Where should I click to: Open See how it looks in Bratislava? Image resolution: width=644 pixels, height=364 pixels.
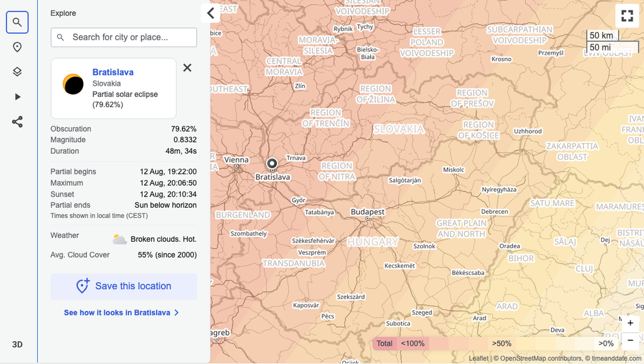[x=121, y=312]
